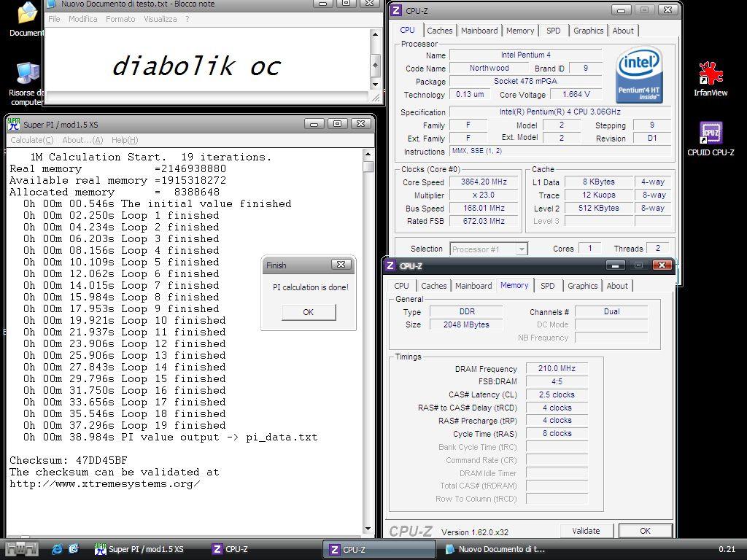Open the Risorse del computer desktop icon
Viewport: 747px width, 560px height.
tap(27, 84)
